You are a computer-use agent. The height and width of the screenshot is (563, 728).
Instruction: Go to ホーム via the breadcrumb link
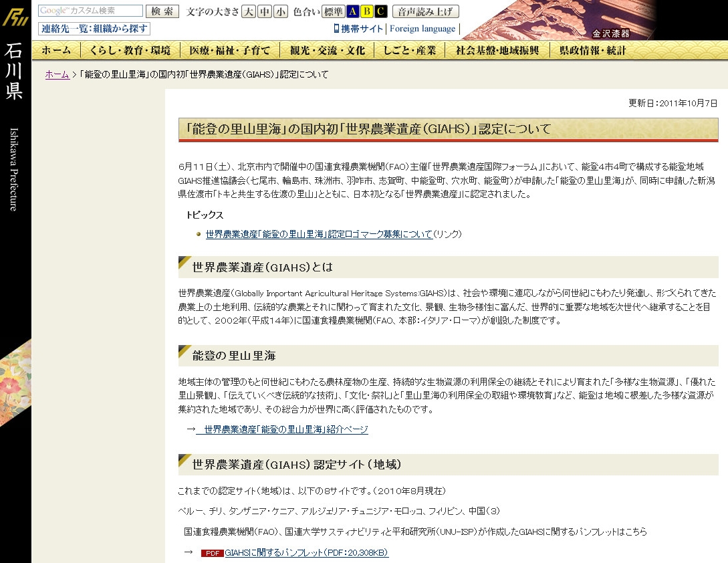pyautogui.click(x=57, y=74)
